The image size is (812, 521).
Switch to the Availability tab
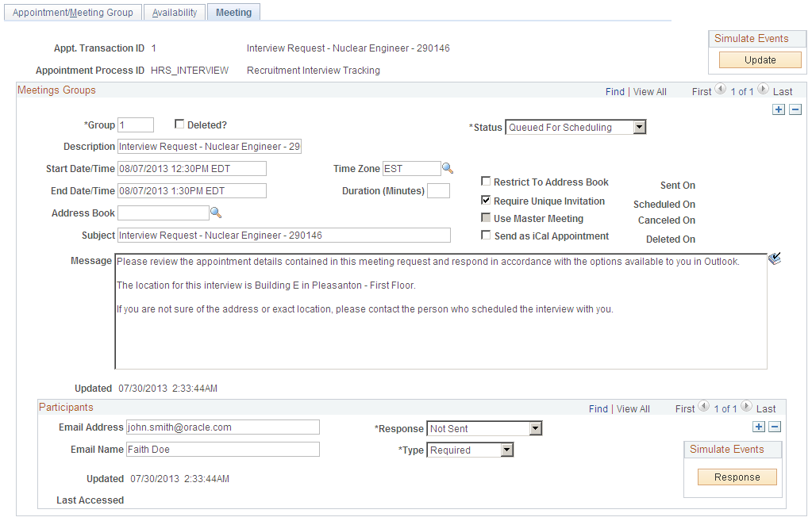174,12
